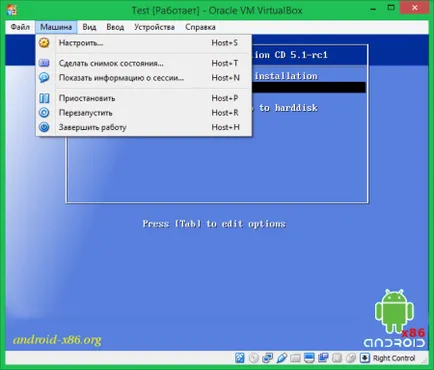Click the blue display status icon
434x370 pixels.
309,358
